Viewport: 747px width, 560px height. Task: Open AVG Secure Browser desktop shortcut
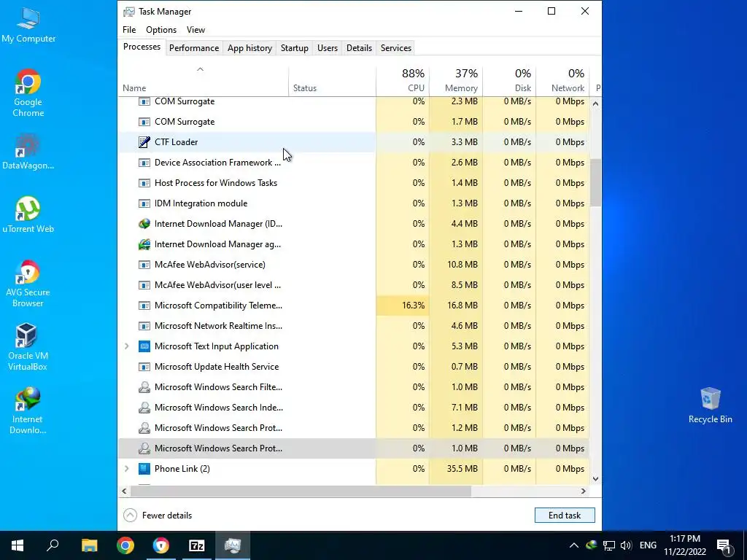pos(28,284)
